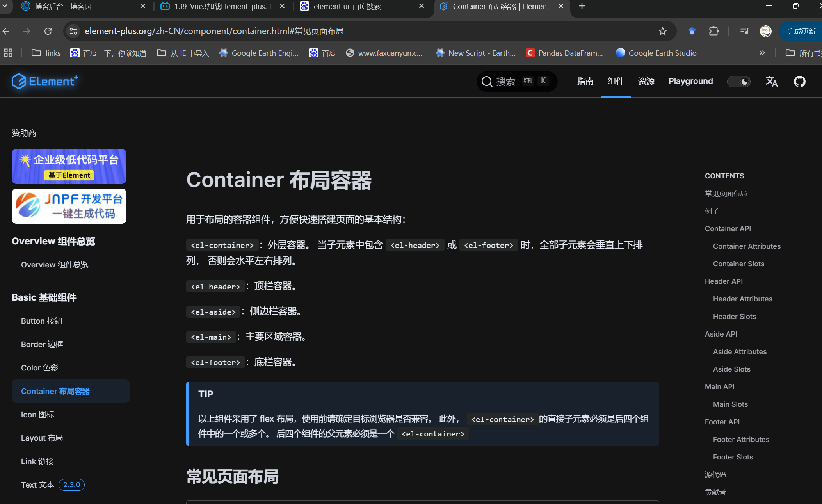Select Button 按钮 in the sidebar
822x504 pixels.
(42, 321)
